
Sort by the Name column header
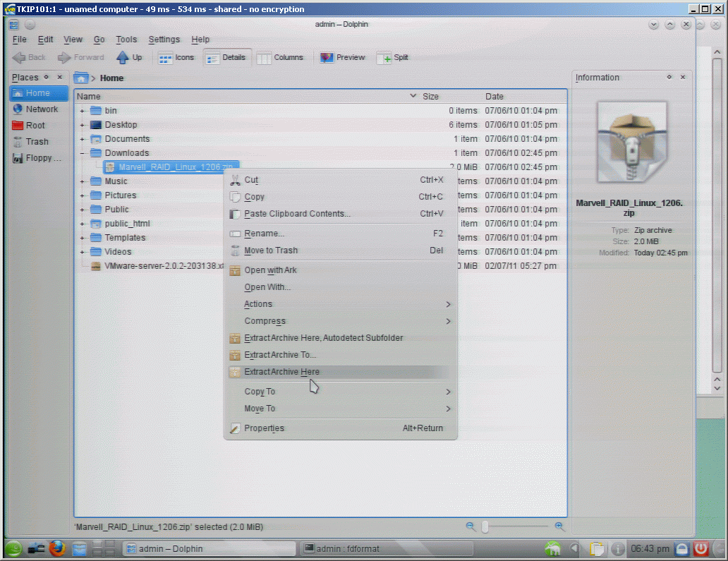[x=246, y=97]
